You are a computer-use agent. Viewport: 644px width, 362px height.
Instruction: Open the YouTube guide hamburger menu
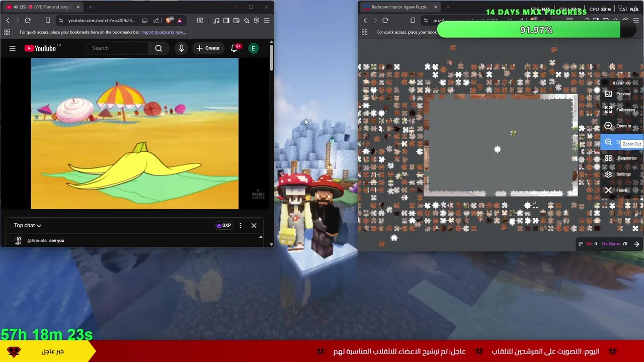[13, 48]
